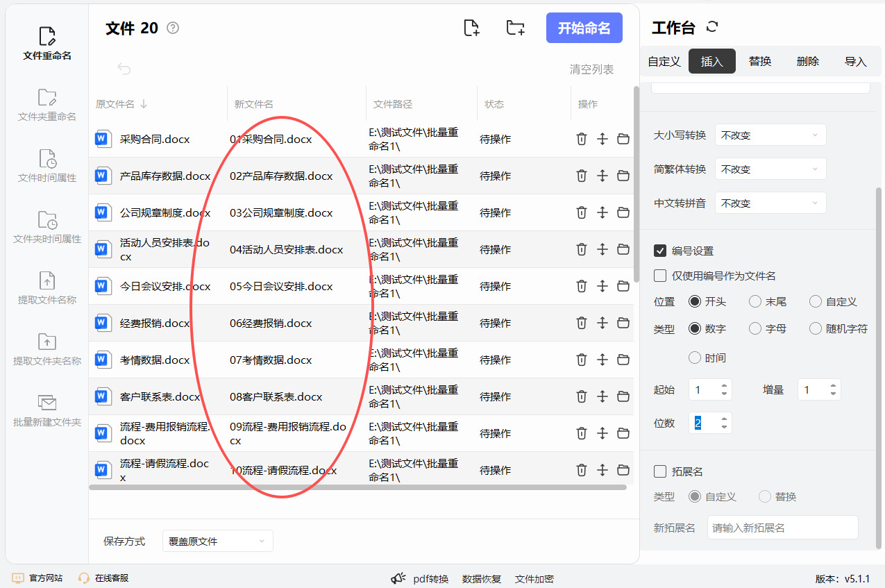This screenshot has width=885, height=588.
Task: Open folder icon for 公司规章制度.docx row
Action: click(x=623, y=212)
